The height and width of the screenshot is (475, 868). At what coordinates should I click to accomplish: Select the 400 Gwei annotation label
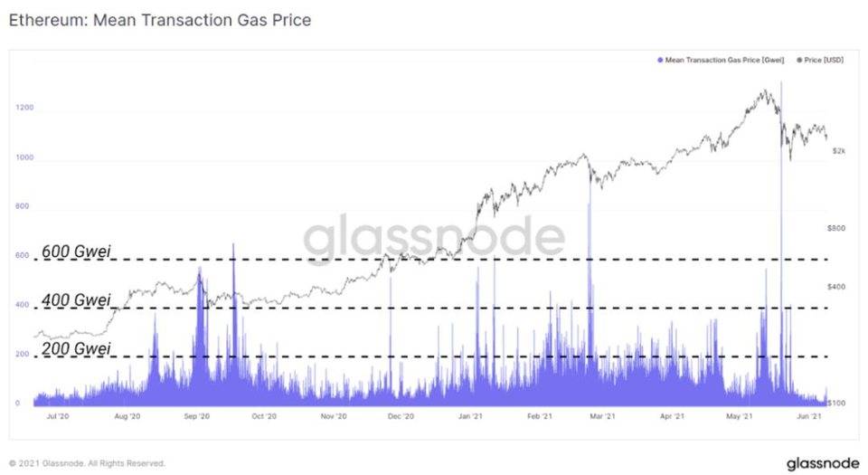point(76,300)
